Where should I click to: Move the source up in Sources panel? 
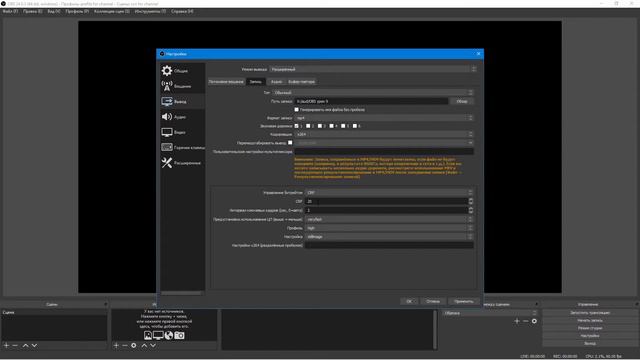click(x=144, y=345)
